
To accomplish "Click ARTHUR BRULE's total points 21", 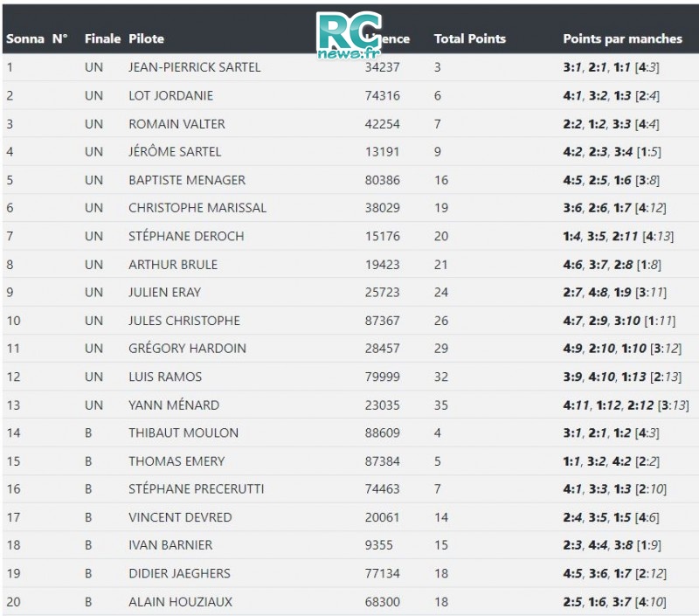I will coord(440,264).
